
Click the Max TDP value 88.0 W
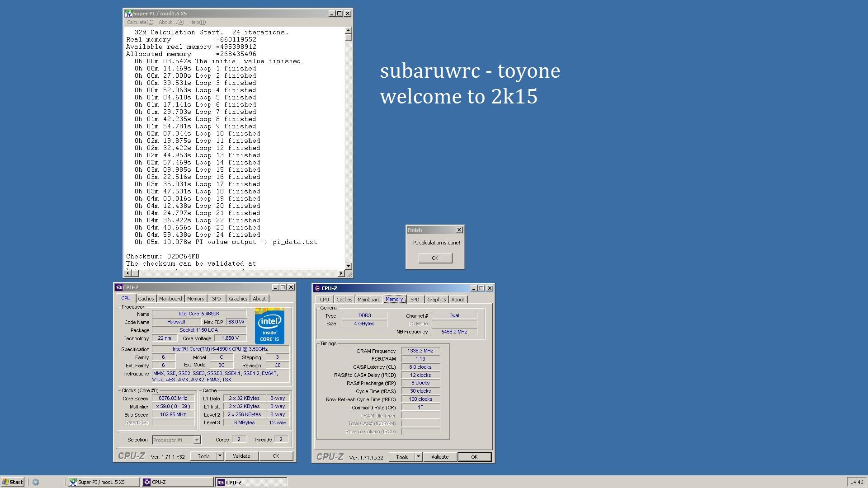tap(236, 322)
